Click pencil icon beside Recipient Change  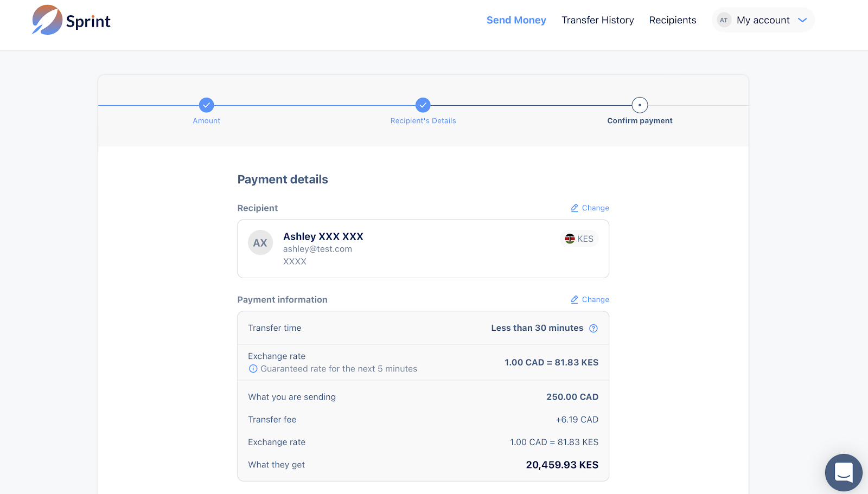(575, 208)
